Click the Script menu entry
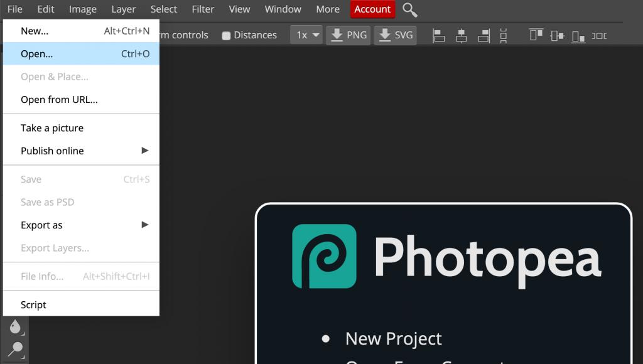Screen dimensions: 643x364 tap(81, 304)
